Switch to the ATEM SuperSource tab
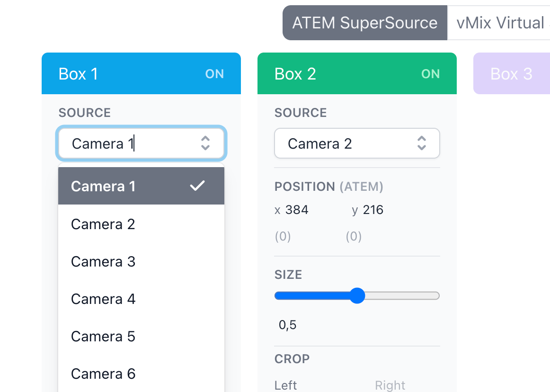Screen dimensions: 550x392 click(365, 23)
